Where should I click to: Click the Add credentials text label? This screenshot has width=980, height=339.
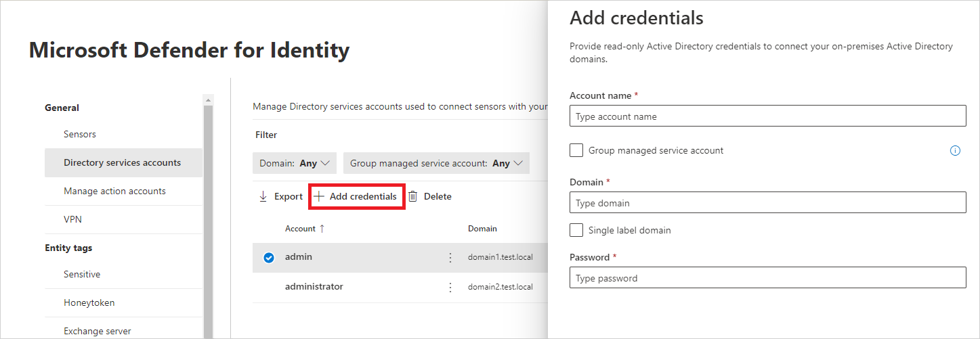[x=363, y=196]
